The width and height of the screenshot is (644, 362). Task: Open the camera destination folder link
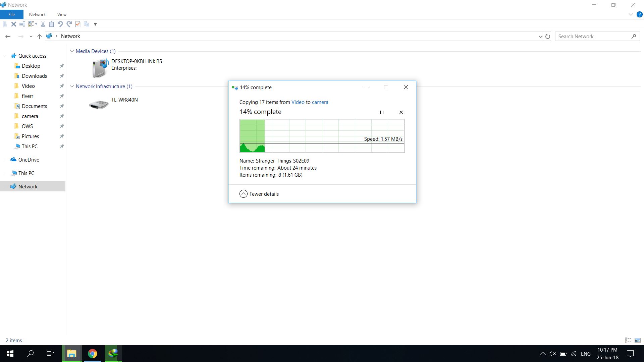tap(320, 102)
